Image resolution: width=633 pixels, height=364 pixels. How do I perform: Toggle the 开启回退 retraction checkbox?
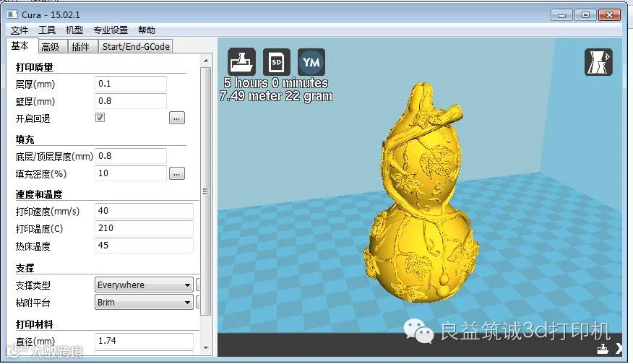(x=100, y=118)
